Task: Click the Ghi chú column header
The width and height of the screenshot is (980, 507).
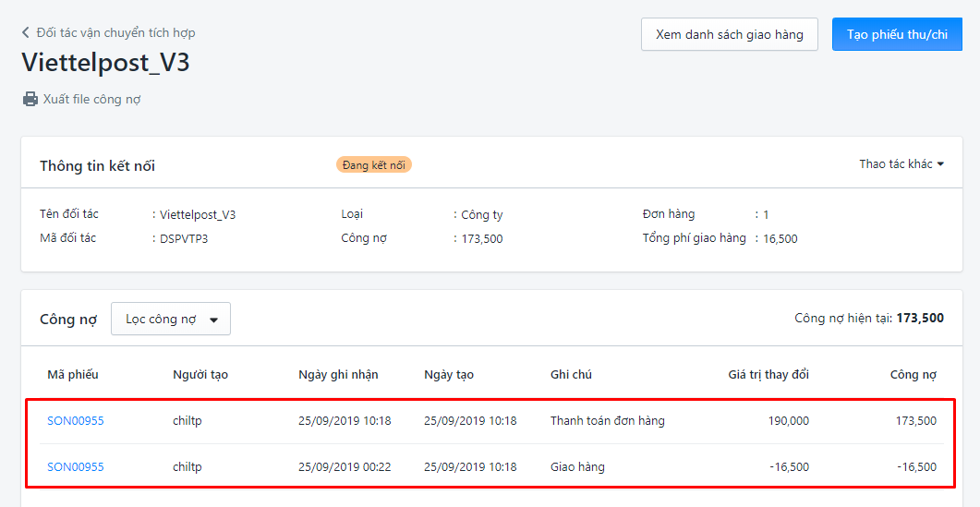Action: tap(571, 375)
